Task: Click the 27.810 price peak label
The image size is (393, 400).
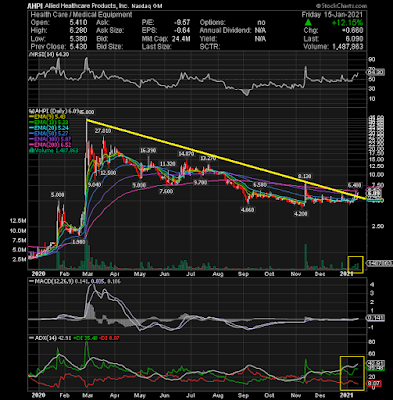Action: [x=103, y=131]
